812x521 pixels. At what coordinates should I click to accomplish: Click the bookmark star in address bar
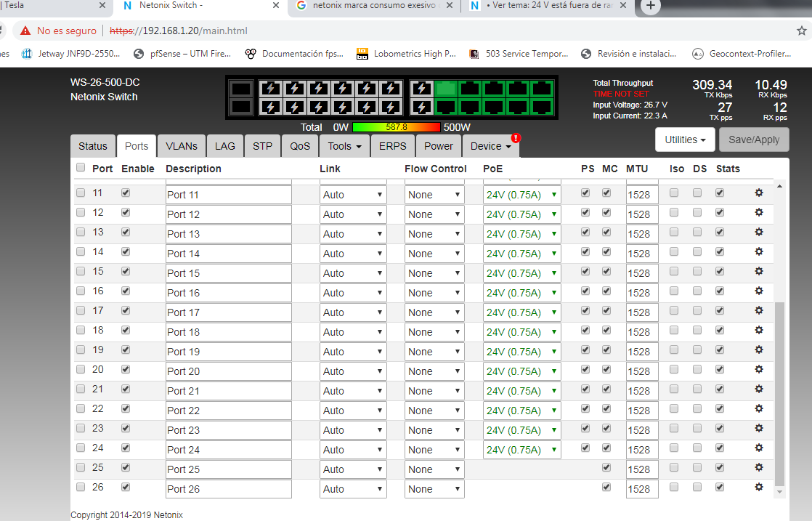coord(801,31)
